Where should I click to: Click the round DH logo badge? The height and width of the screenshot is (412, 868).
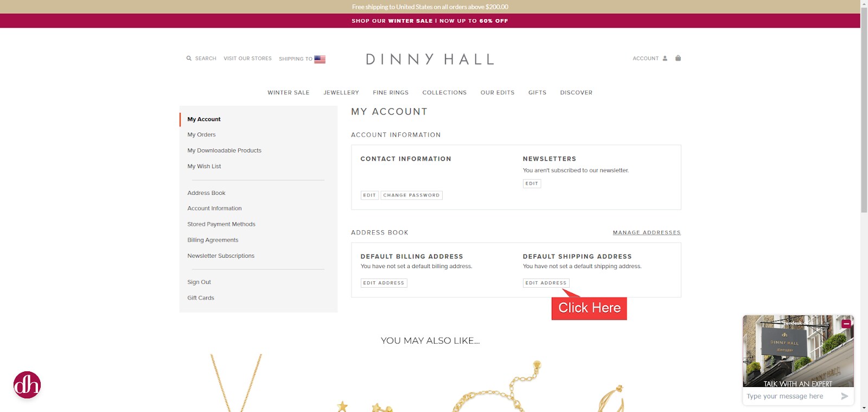27,385
